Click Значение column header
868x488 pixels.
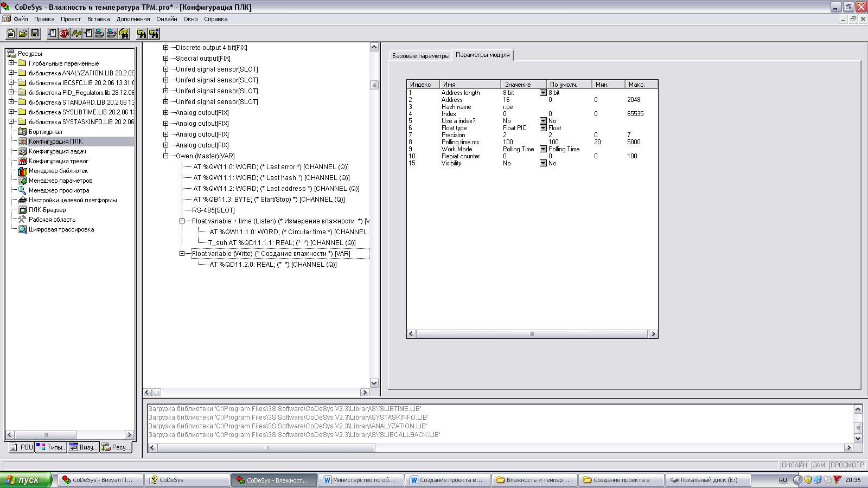point(523,85)
